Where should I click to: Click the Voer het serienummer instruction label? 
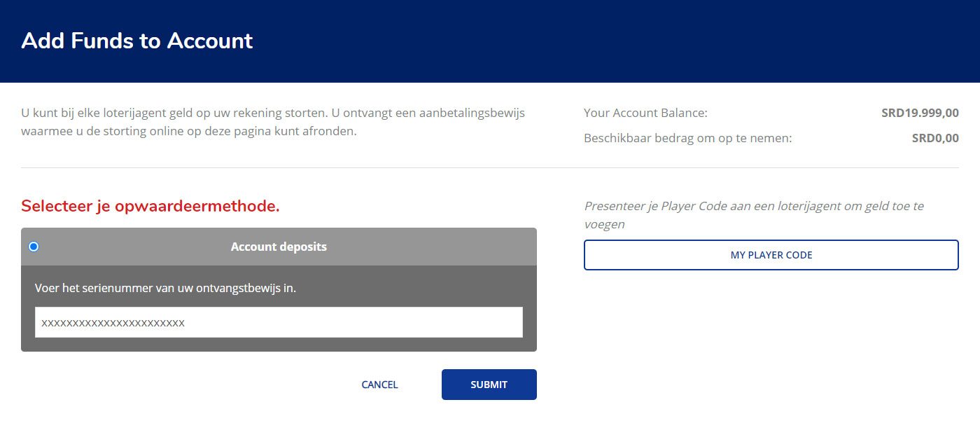click(x=165, y=288)
